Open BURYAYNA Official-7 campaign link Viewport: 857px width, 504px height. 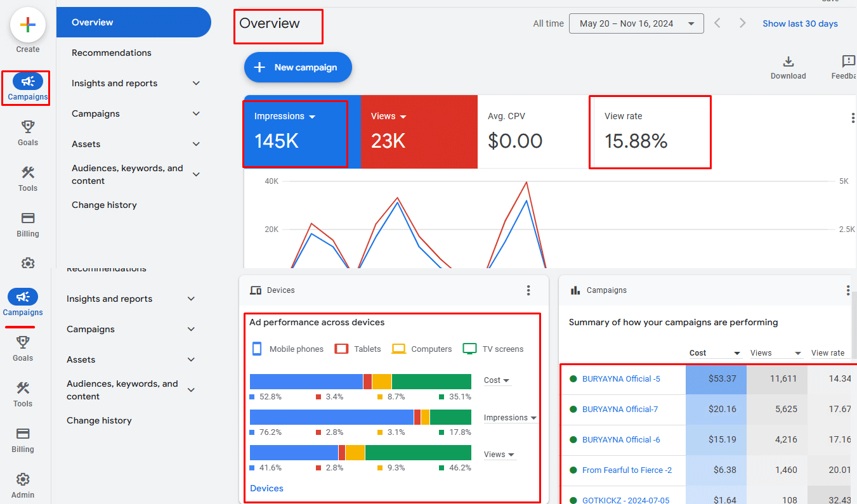(x=620, y=410)
